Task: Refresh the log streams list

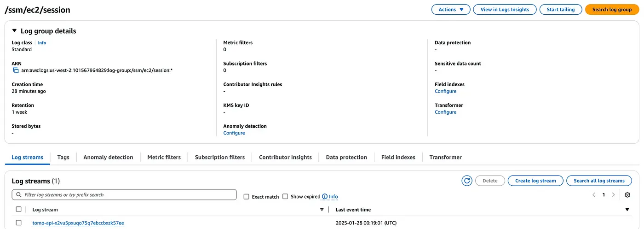Action: tap(467, 181)
